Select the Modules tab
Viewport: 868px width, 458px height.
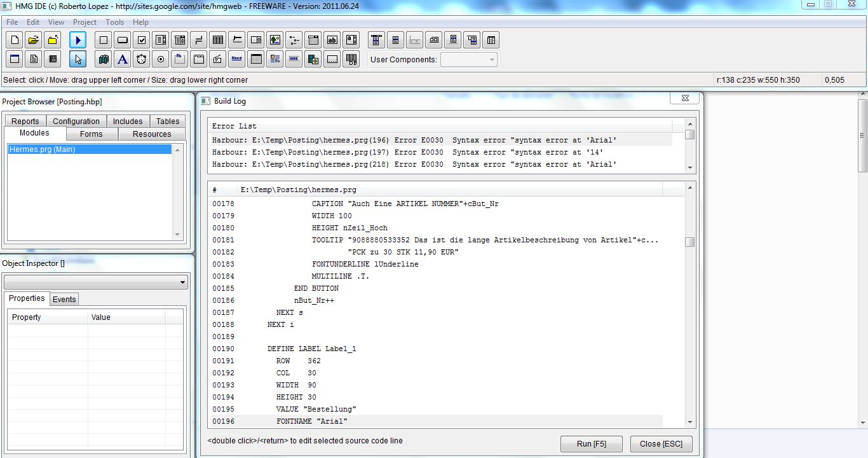tap(34, 133)
